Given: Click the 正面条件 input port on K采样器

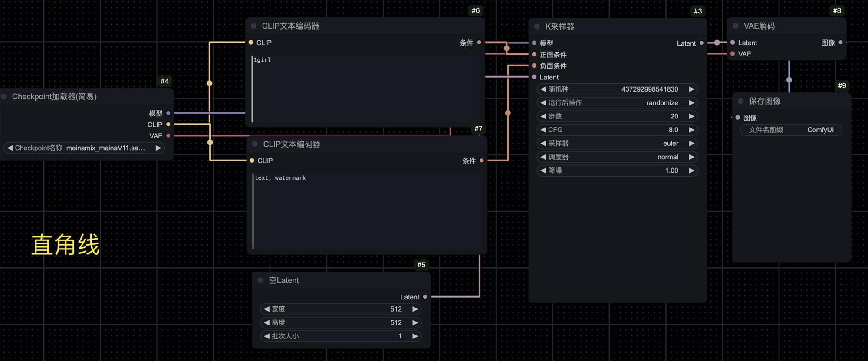Looking at the screenshot, I should [x=534, y=54].
